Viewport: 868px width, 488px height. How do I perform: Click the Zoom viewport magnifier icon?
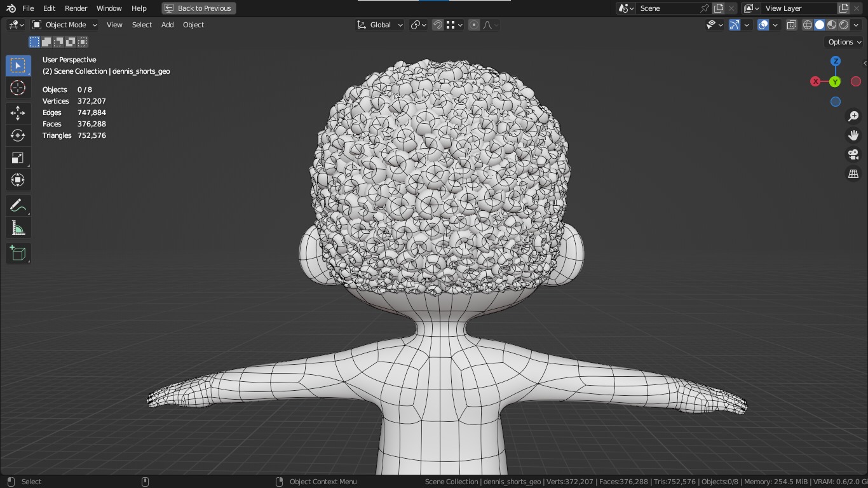pyautogui.click(x=853, y=116)
